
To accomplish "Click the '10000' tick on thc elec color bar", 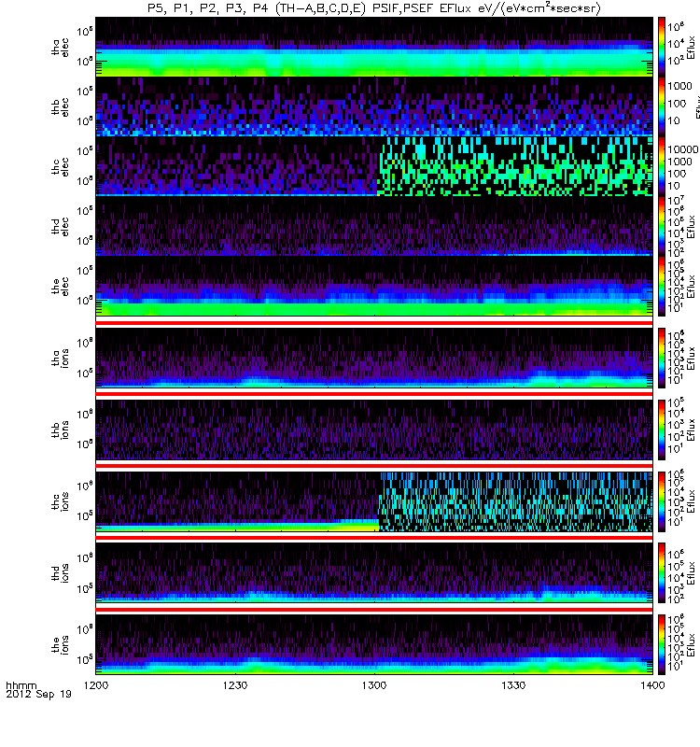I will tap(683, 149).
